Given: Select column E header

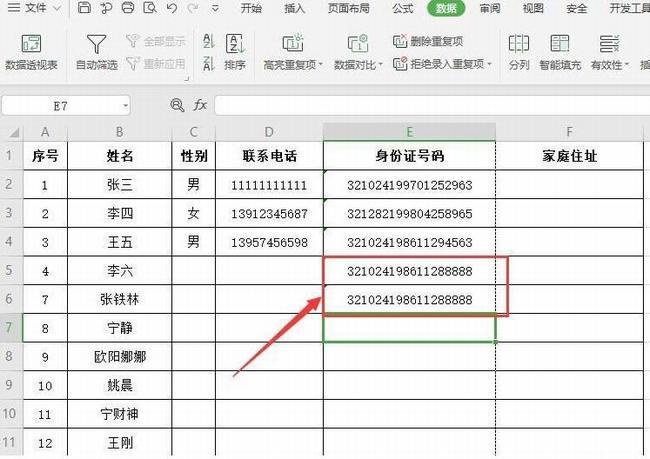Looking at the screenshot, I should point(410,132).
